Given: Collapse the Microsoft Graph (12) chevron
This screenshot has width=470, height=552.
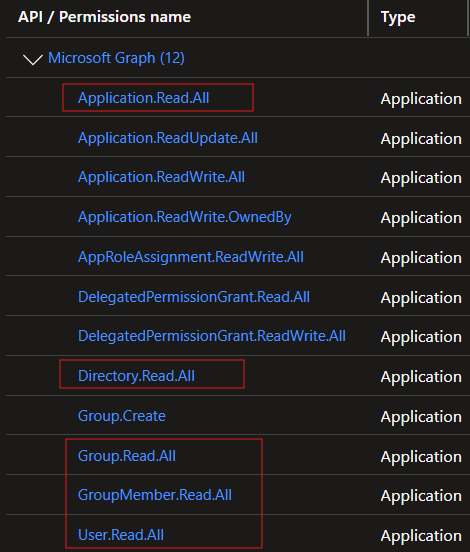Looking at the screenshot, I should click(33, 59).
